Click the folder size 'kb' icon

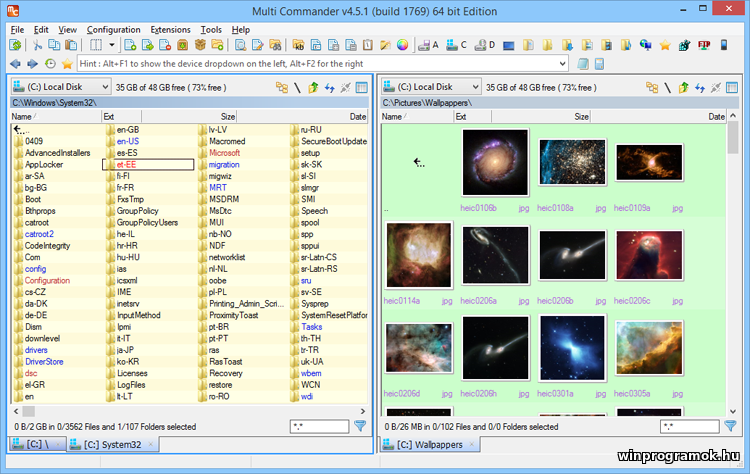pos(298,45)
